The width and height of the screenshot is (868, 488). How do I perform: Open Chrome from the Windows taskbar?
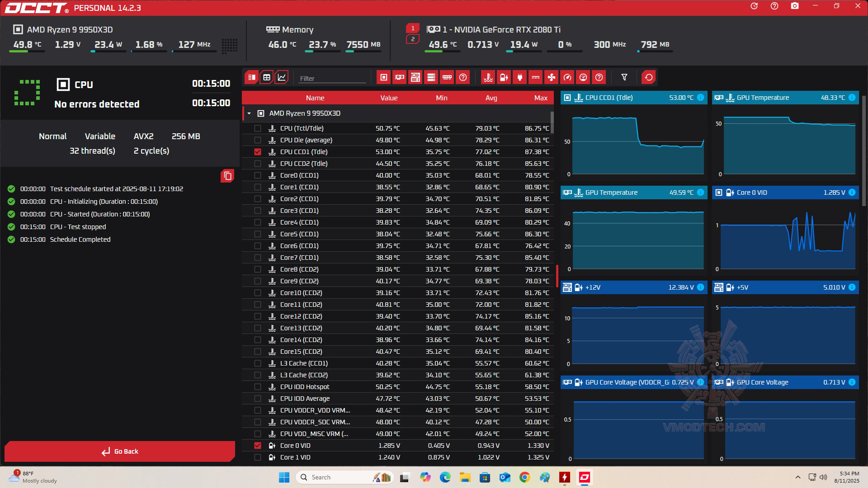pos(524,477)
